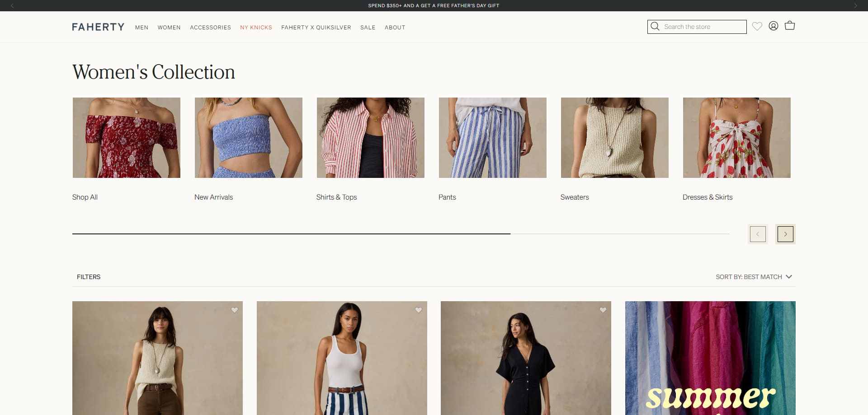Open the summer promo tile

coord(710,358)
